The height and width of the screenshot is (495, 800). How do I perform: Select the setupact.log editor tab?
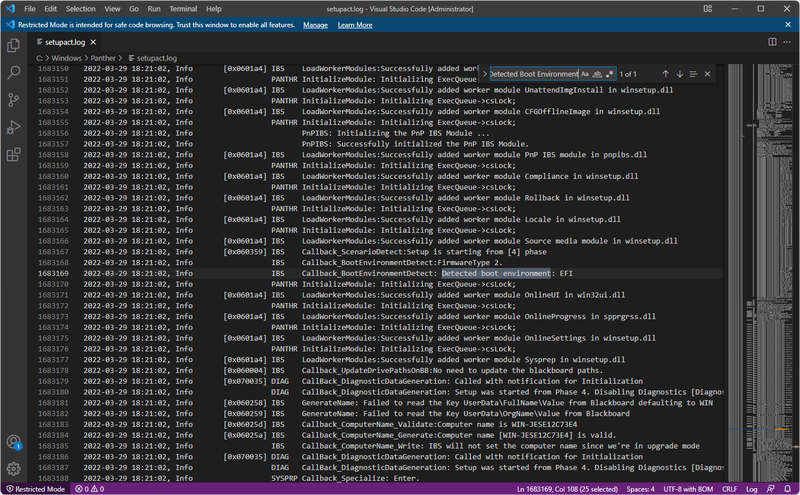click(x=65, y=42)
